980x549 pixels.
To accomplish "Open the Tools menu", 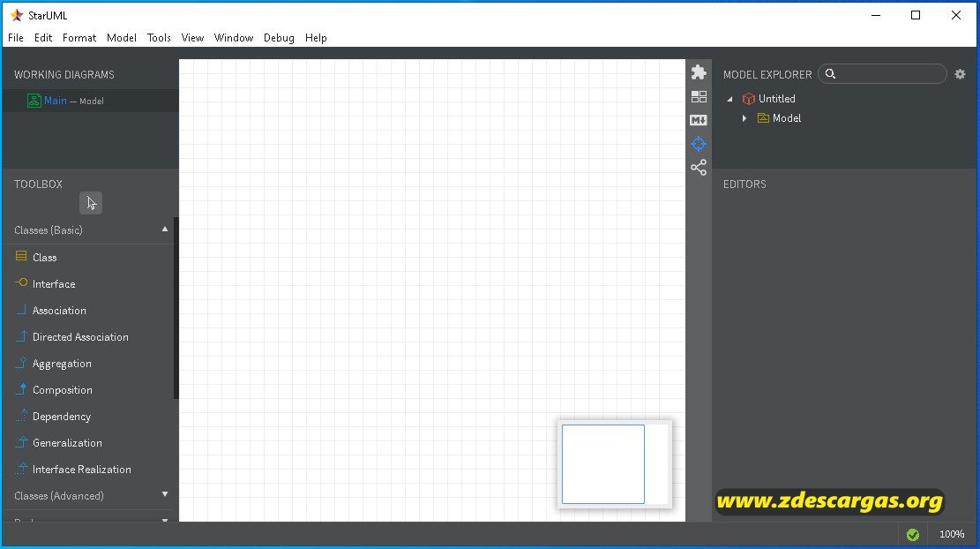I will click(x=159, y=38).
